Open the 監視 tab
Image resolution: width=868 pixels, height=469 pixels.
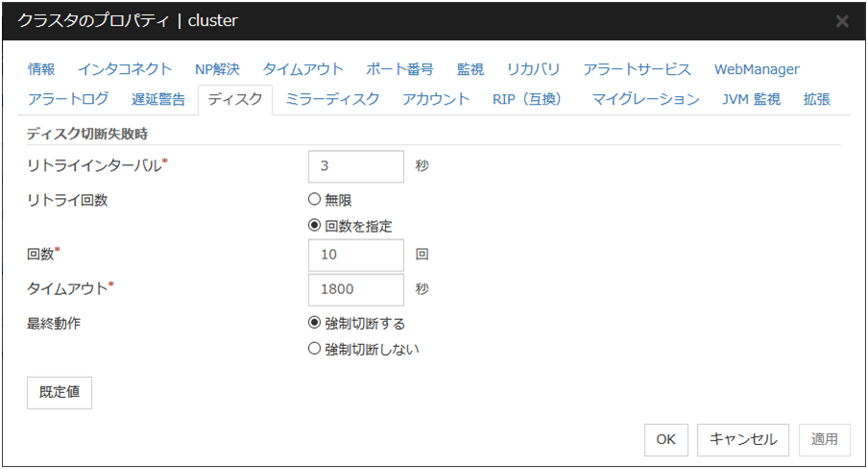click(470, 69)
